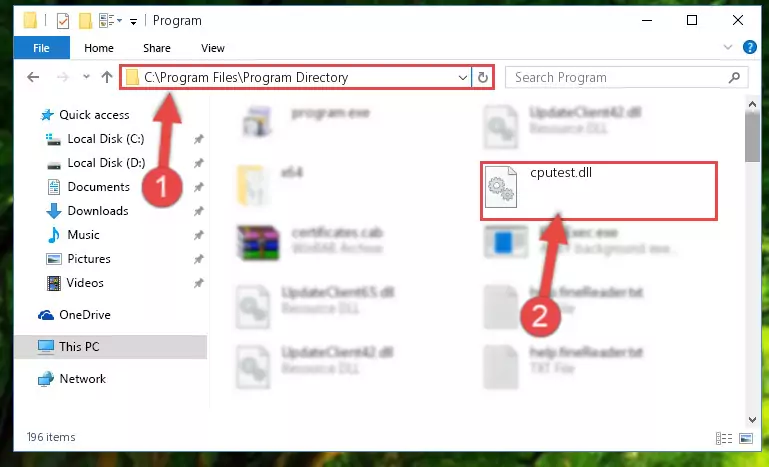The width and height of the screenshot is (769, 467).
Task: Click the folder icon in title bar
Action: [x=30, y=21]
